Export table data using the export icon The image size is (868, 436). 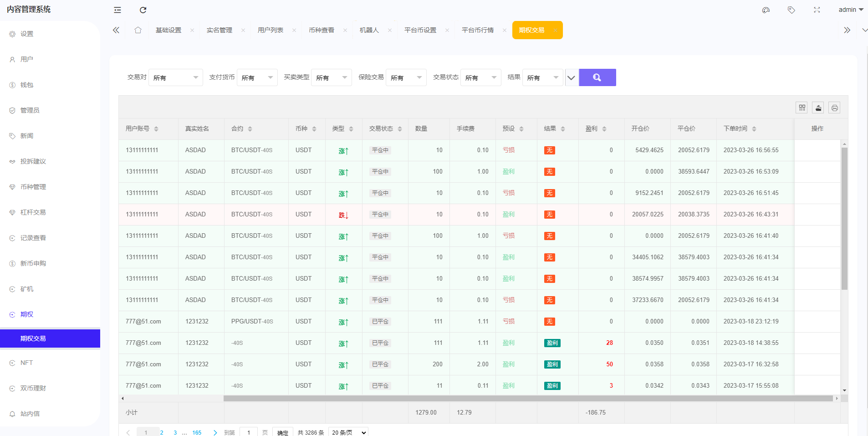818,108
